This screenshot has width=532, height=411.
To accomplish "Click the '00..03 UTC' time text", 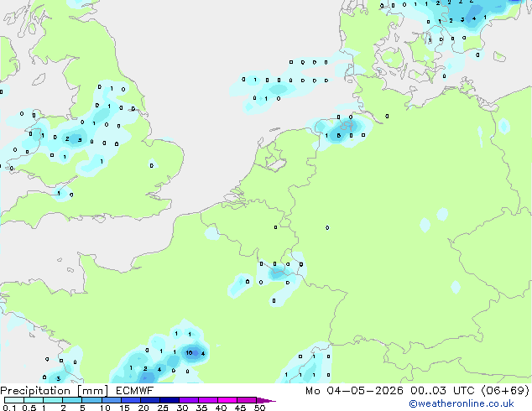I will pyautogui.click(x=442, y=391).
